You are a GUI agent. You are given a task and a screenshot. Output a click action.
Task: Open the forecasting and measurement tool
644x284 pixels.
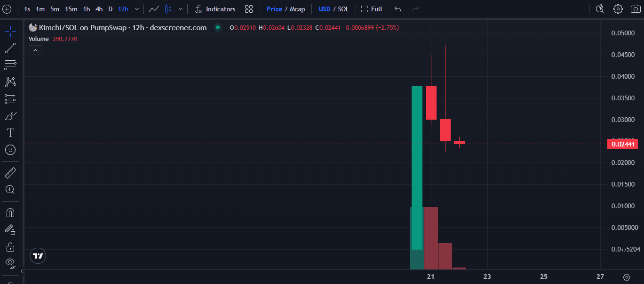(10, 99)
